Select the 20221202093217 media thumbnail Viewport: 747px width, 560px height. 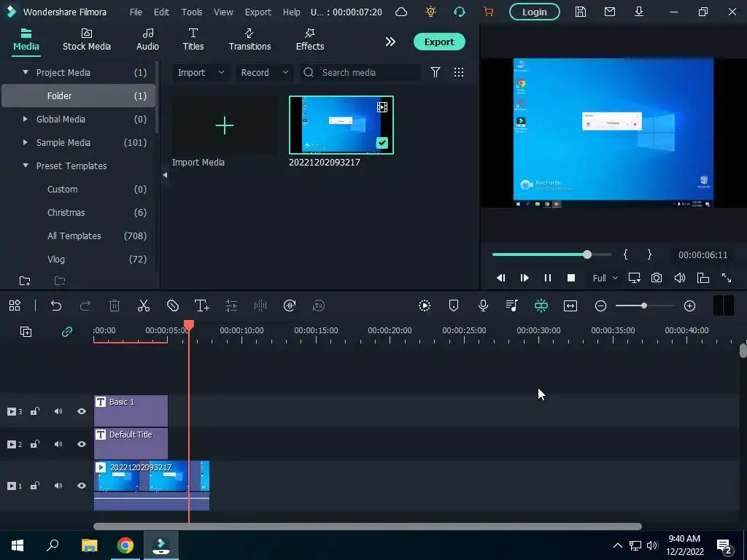pyautogui.click(x=341, y=125)
